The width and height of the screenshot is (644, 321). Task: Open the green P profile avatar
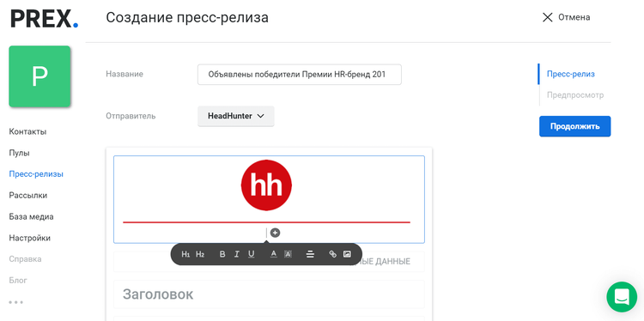[x=39, y=76]
